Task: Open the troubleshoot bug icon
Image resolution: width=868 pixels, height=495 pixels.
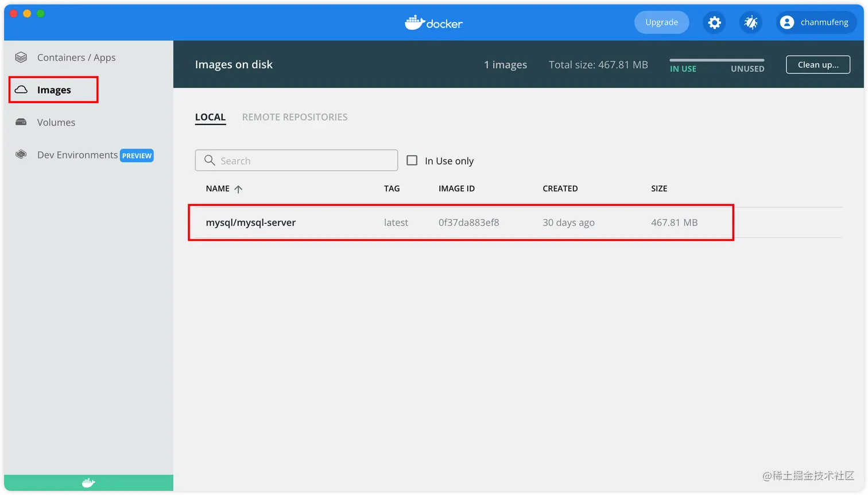Action: click(x=750, y=22)
